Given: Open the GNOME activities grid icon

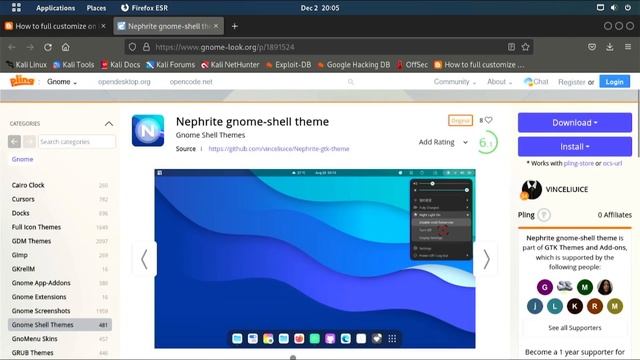Looking at the screenshot, I should point(16,7).
